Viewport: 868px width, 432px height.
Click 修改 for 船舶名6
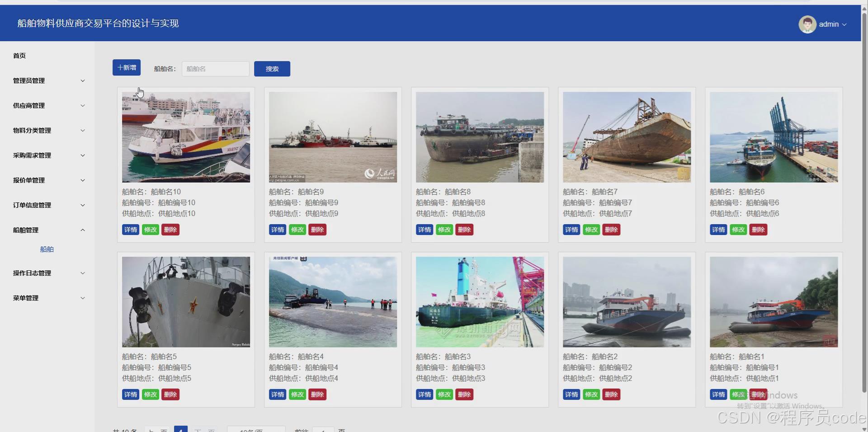coord(738,230)
